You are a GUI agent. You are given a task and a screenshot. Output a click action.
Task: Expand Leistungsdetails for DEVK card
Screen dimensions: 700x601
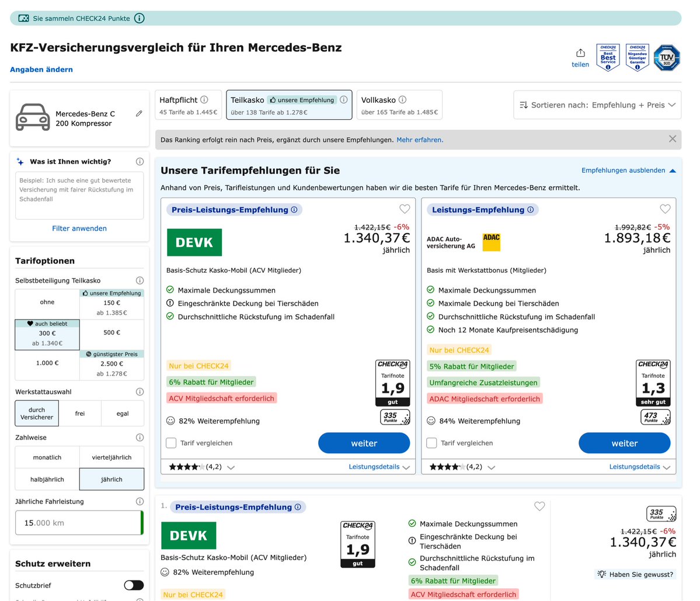pos(379,467)
